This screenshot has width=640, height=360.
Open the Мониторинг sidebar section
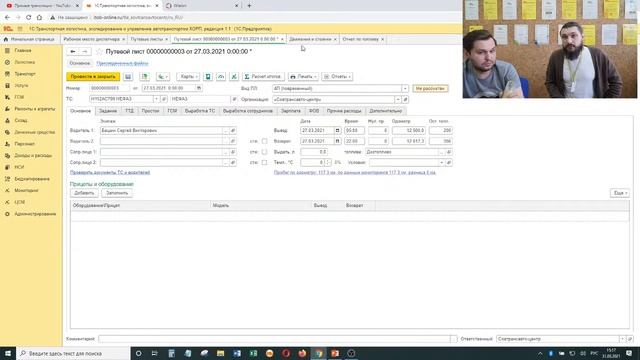click(x=26, y=190)
